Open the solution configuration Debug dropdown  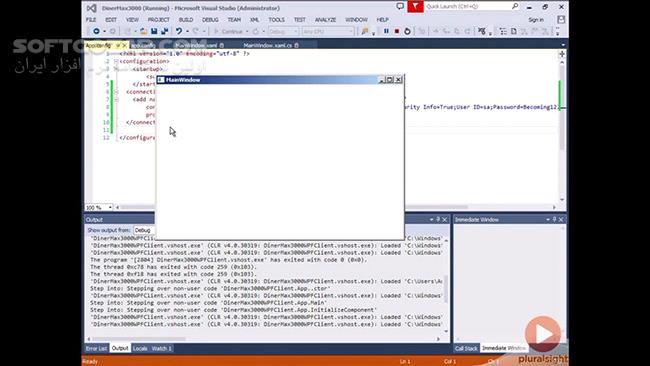click(283, 31)
